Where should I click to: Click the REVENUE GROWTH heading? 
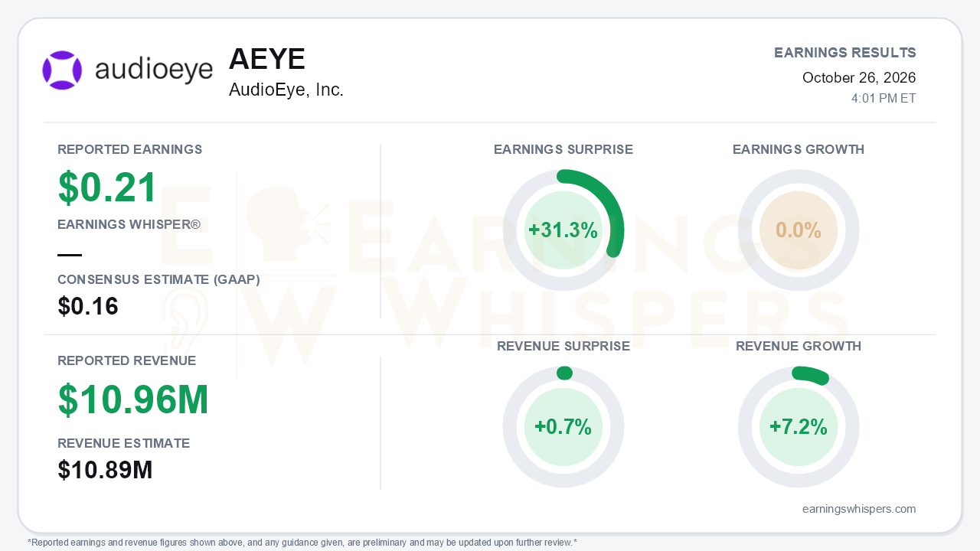click(x=799, y=346)
